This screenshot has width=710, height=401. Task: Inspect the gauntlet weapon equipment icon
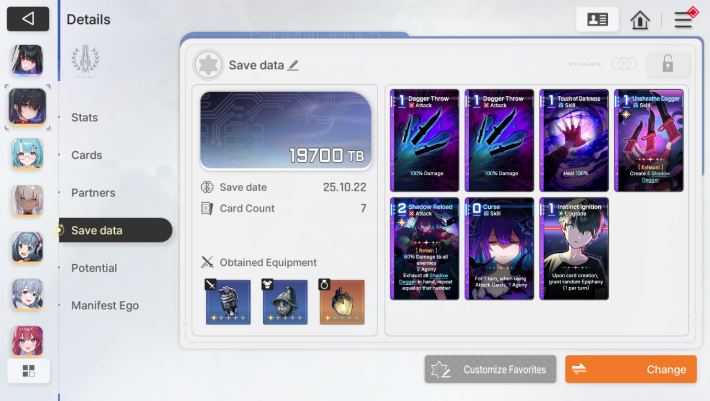[228, 302]
